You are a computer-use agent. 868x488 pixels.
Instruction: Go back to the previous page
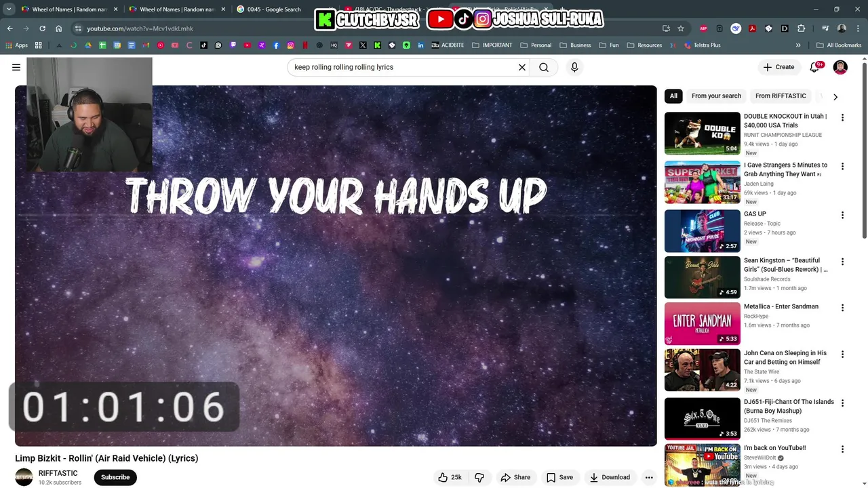9,28
